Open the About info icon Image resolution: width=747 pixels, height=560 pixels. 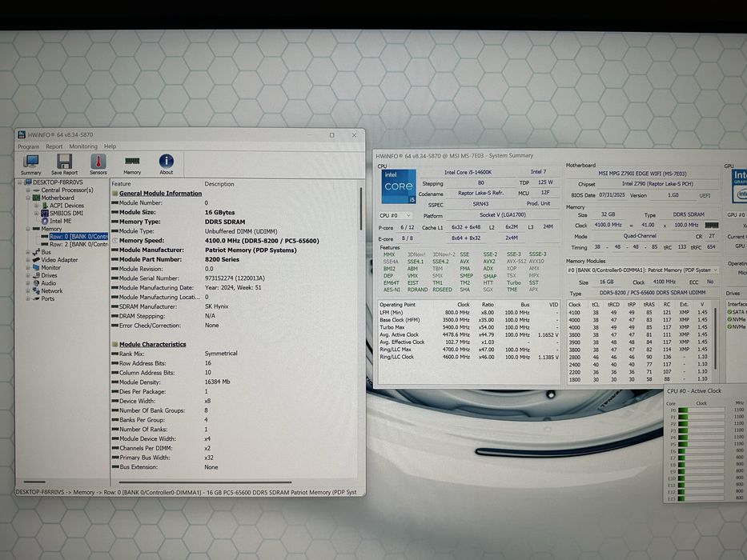click(167, 161)
